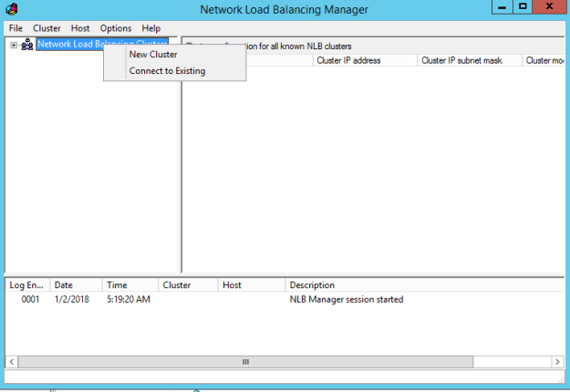This screenshot has width=570, height=392.
Task: Open the Host menu
Action: pos(80,28)
